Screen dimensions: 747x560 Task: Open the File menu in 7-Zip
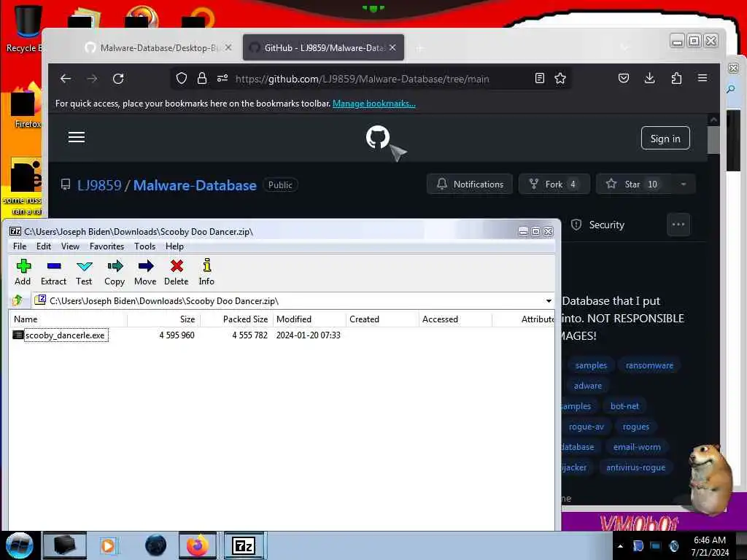pyautogui.click(x=20, y=246)
